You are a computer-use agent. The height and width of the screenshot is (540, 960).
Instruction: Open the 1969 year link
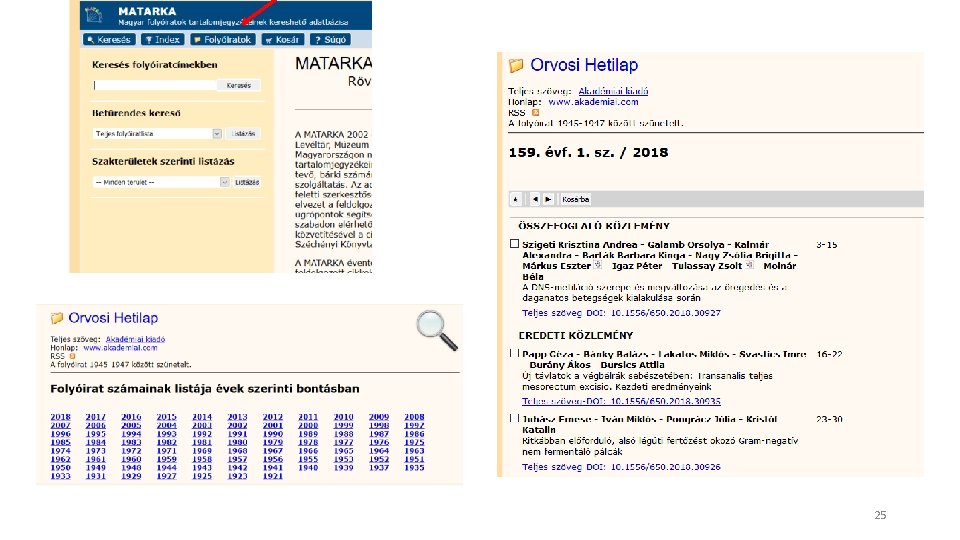tap(202, 451)
